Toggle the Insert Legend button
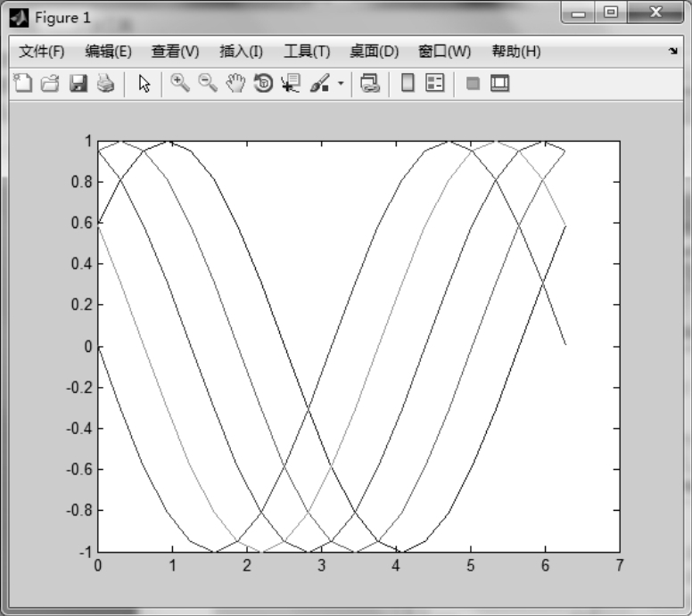 point(434,84)
